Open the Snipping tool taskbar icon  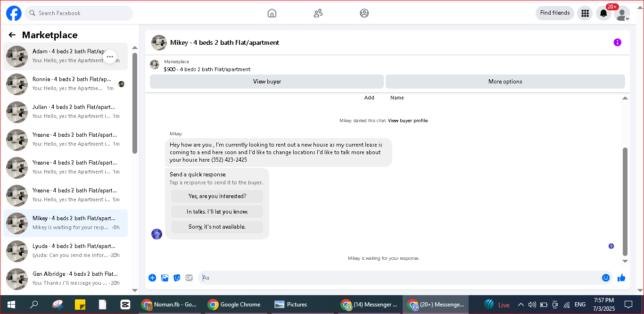57,305
